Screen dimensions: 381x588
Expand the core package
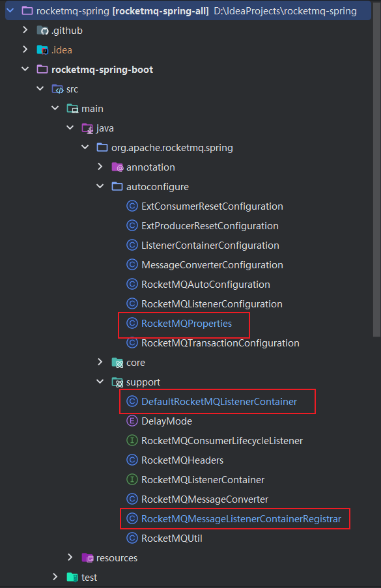(100, 362)
